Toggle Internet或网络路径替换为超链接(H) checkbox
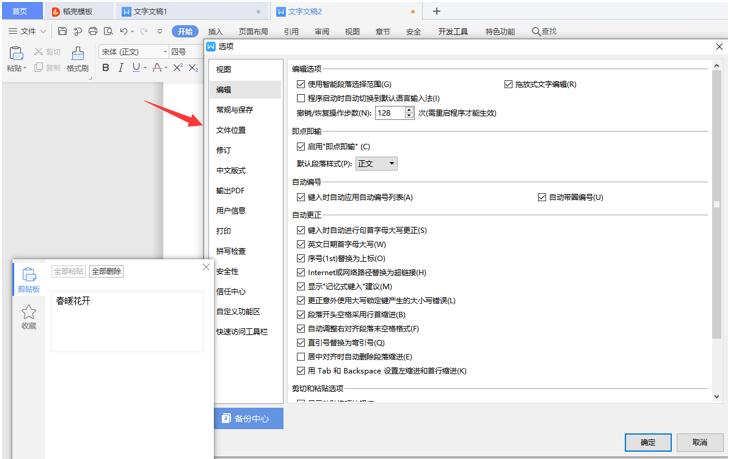 tap(301, 272)
